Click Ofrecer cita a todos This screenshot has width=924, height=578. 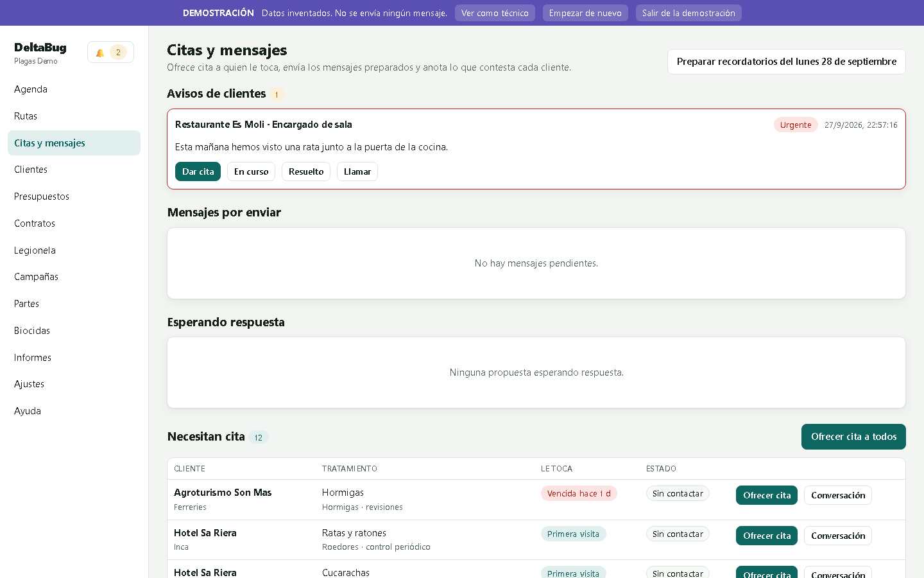pos(853,437)
